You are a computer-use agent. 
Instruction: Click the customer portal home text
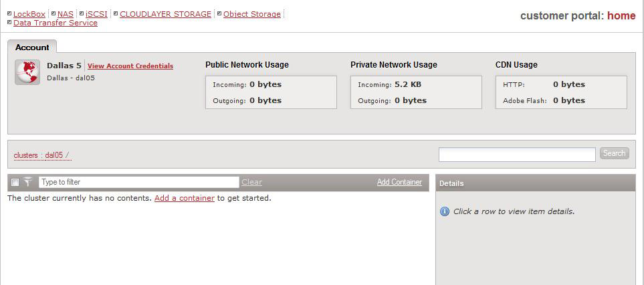pos(578,16)
